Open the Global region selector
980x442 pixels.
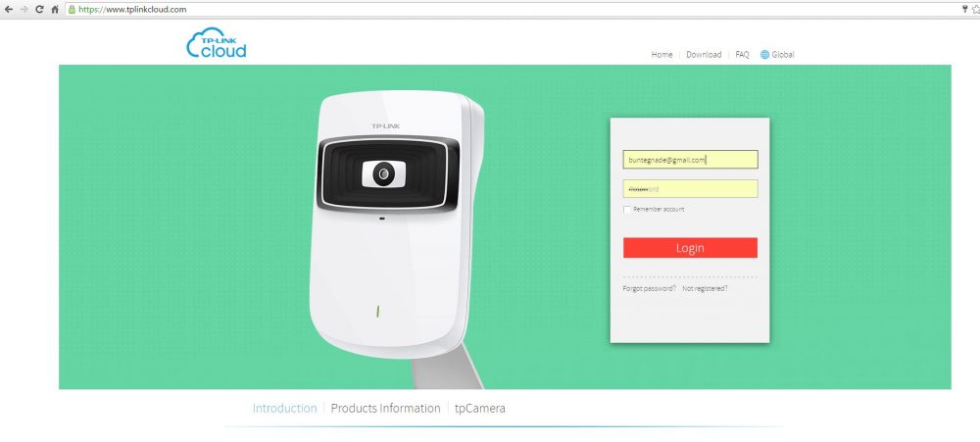click(782, 54)
